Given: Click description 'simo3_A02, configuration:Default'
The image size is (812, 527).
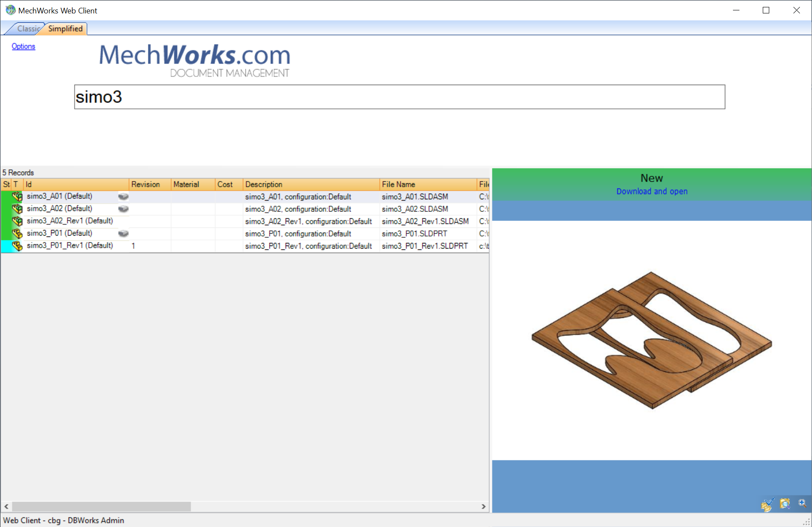Looking at the screenshot, I should click(298, 209).
